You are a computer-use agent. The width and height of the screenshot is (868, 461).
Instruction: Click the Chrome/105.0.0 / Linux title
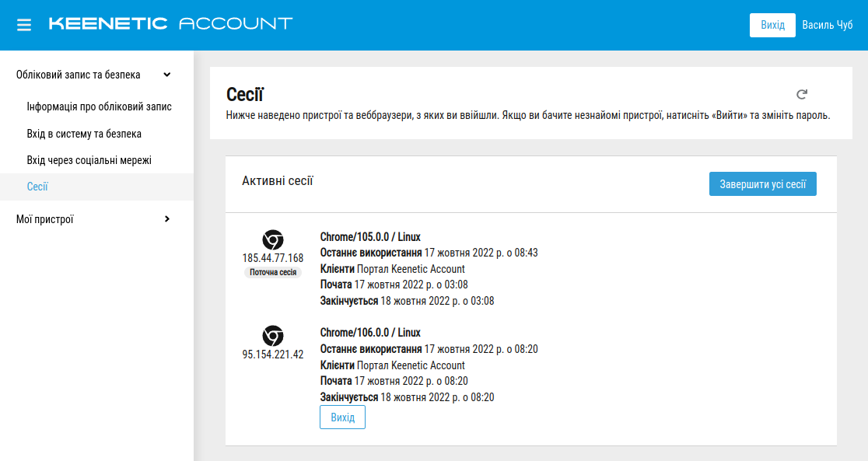[370, 237]
